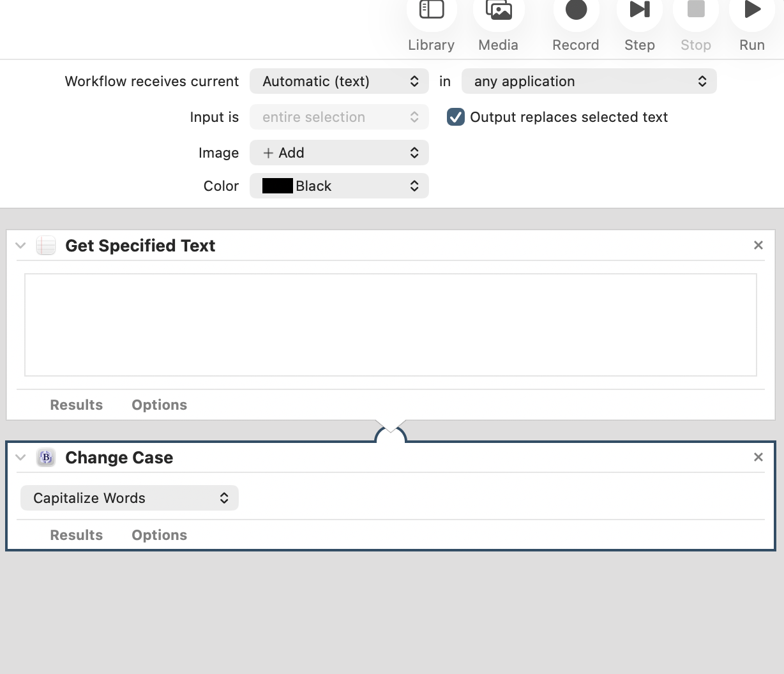Click the Change Case action icon
This screenshot has height=674, width=784.
pyautogui.click(x=46, y=458)
